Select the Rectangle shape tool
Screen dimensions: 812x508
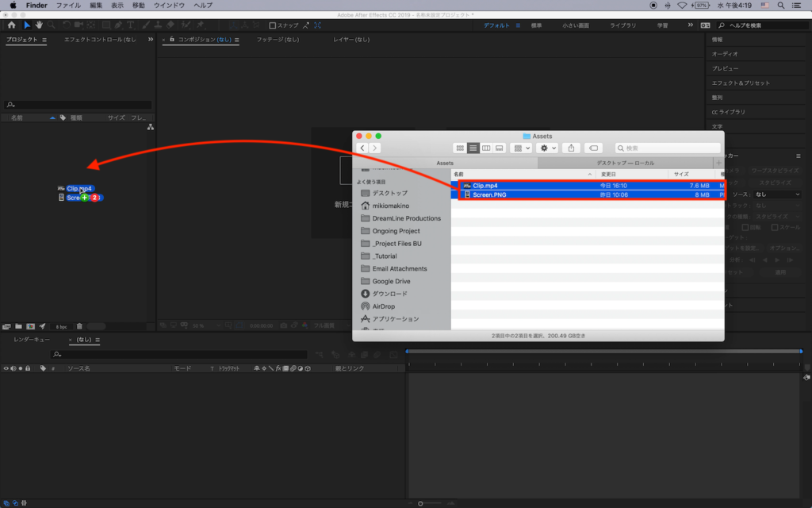[x=106, y=25]
